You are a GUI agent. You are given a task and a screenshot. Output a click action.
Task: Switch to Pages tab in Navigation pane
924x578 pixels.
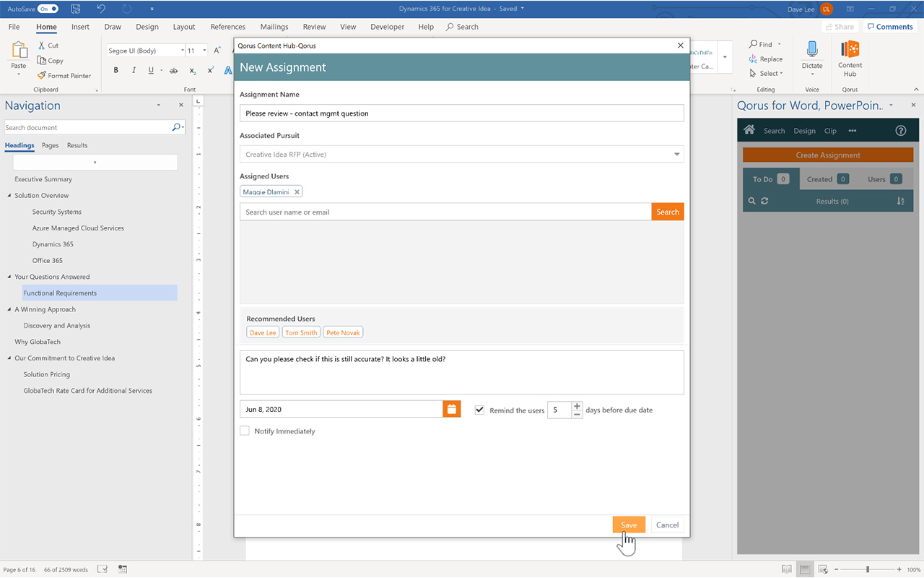click(50, 145)
